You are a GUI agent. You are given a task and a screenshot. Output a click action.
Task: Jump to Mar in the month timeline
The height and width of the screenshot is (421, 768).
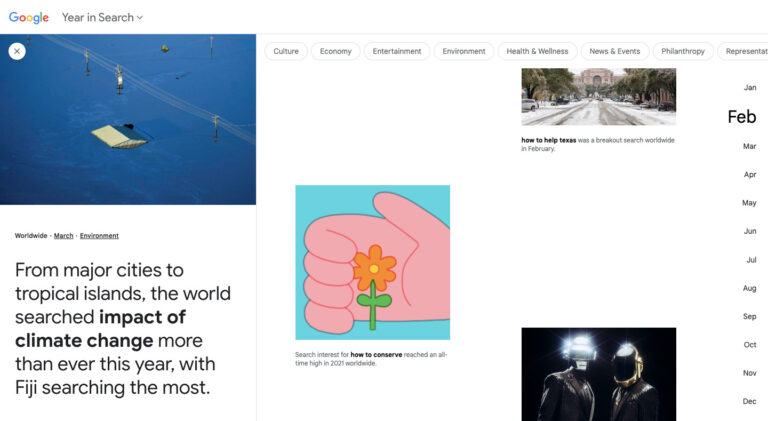point(749,146)
